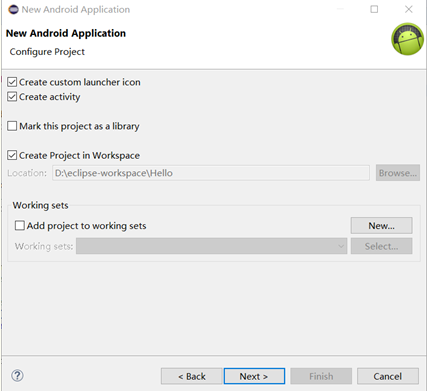Screen dimensions: 427x391
Task: Toggle the Create activity checkbox
Action: [x=12, y=97]
